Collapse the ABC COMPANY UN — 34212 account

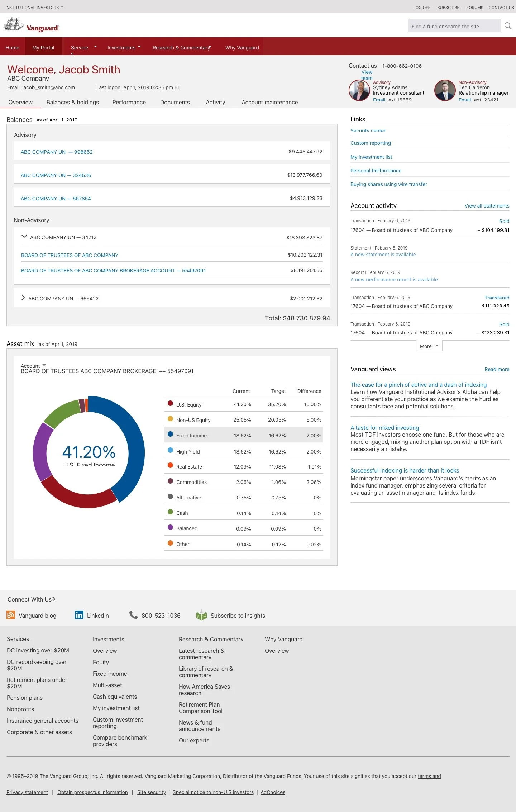tap(24, 237)
